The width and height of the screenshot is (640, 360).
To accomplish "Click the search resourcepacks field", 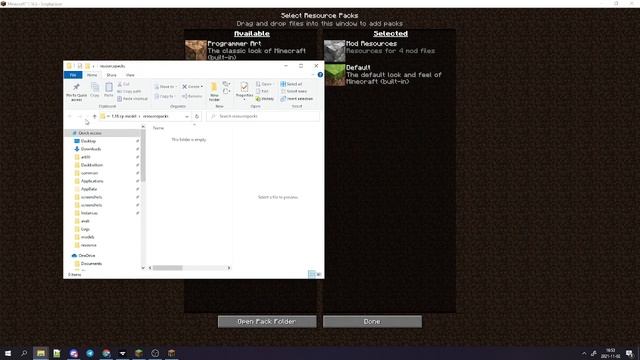I will coord(263,116).
